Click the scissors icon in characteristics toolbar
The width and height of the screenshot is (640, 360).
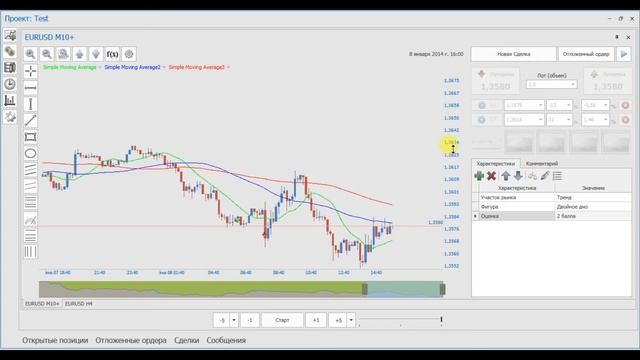click(x=532, y=176)
